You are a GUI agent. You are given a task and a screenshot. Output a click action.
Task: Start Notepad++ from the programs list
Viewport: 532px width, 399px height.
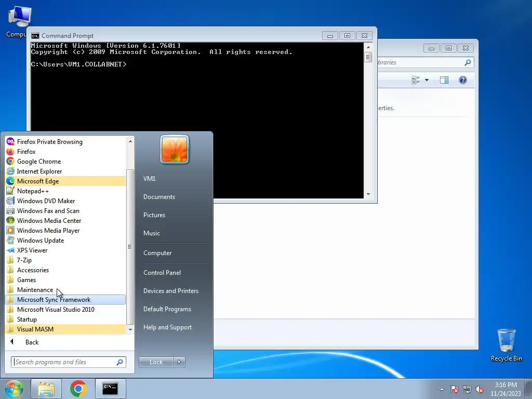click(x=65, y=191)
